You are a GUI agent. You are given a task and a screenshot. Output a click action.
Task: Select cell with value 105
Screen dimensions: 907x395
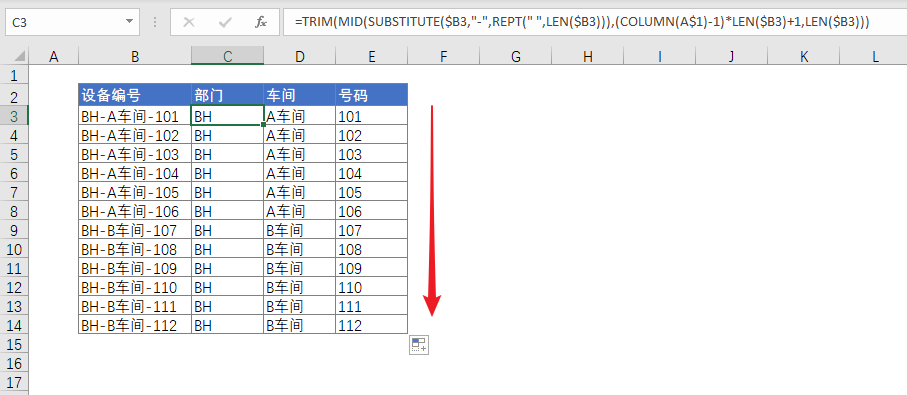371,192
